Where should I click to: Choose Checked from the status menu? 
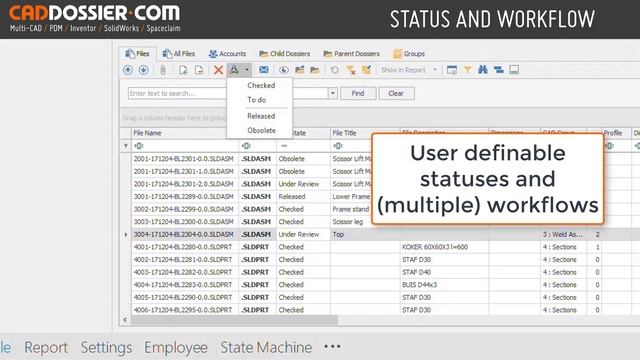click(261, 85)
